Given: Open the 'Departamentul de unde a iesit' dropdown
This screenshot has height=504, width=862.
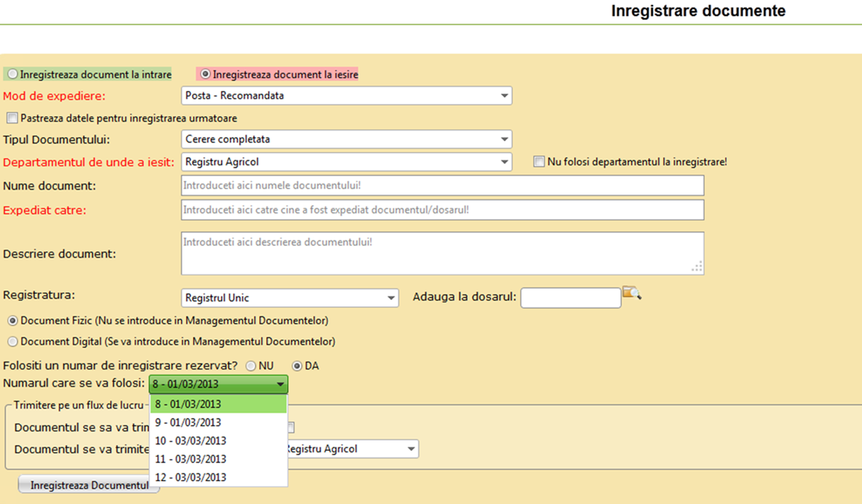Looking at the screenshot, I should [347, 162].
